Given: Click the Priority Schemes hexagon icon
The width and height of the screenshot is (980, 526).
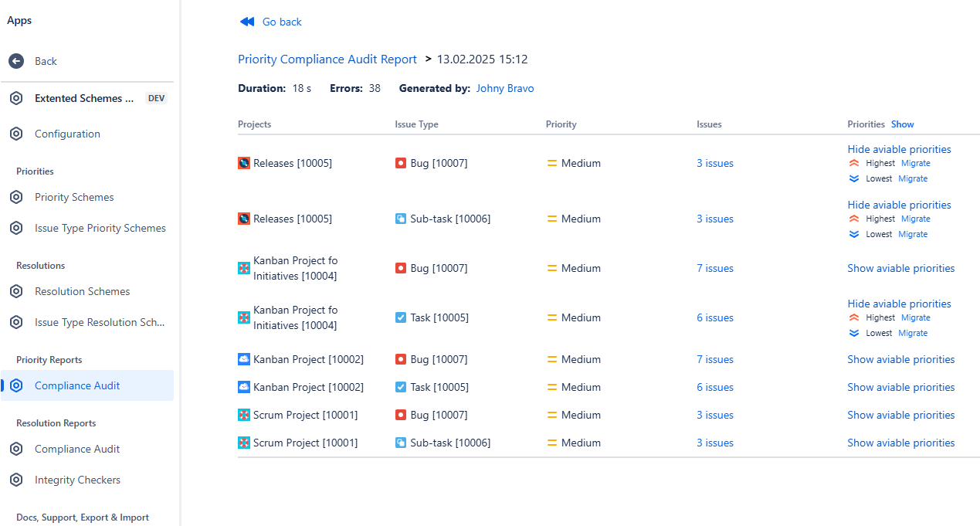Looking at the screenshot, I should coord(16,197).
